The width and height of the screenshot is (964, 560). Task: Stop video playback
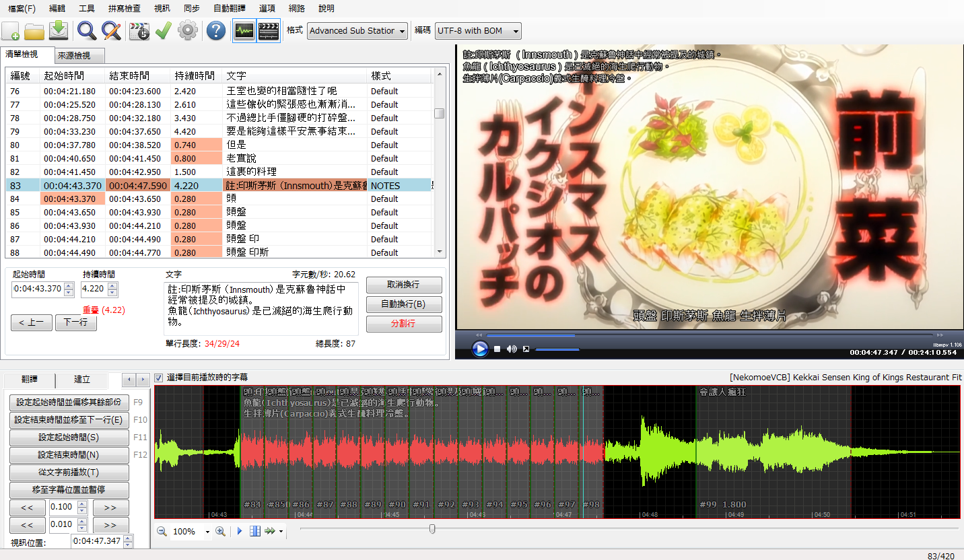pos(497,349)
